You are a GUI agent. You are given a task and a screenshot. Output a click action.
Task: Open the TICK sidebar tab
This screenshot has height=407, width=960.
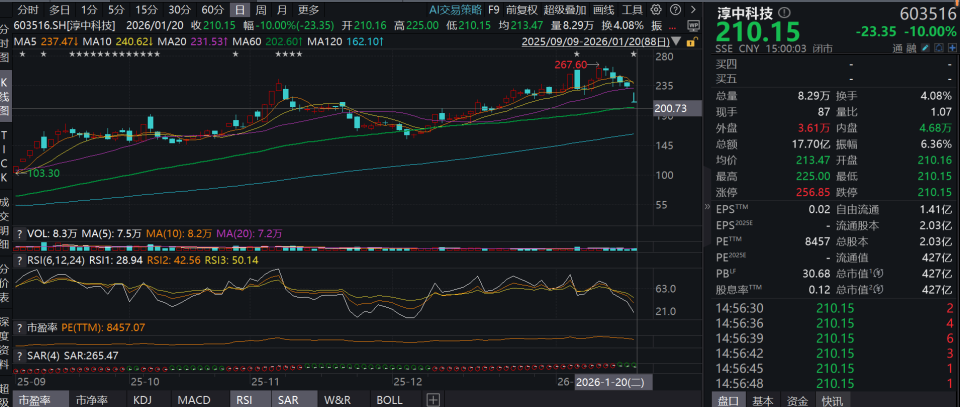point(4,155)
